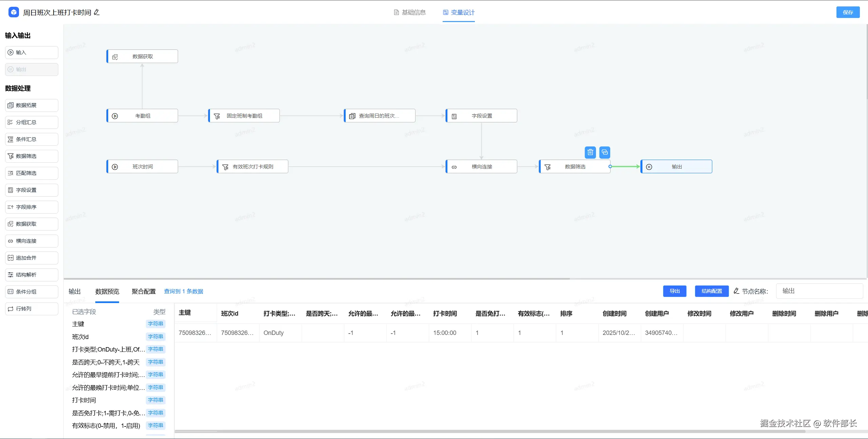Click the copy icon above 数据筛选 node
Viewport: 868px width, 439px height.
point(604,153)
